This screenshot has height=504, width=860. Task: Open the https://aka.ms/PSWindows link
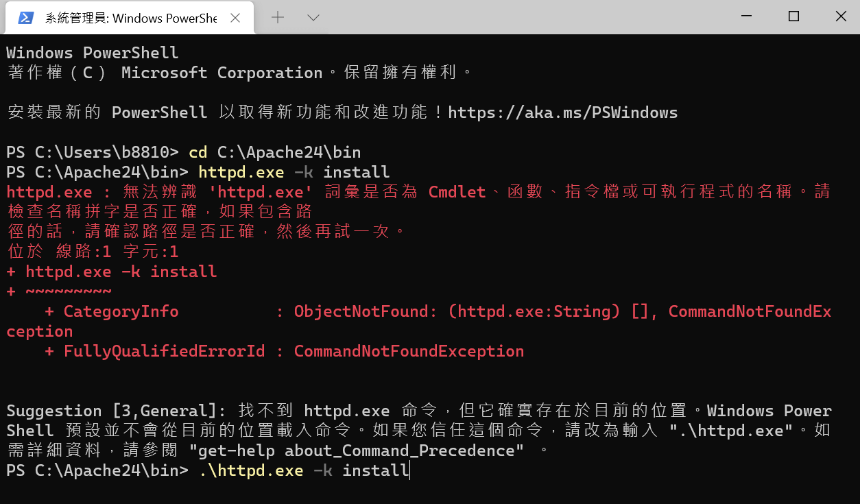(563, 112)
